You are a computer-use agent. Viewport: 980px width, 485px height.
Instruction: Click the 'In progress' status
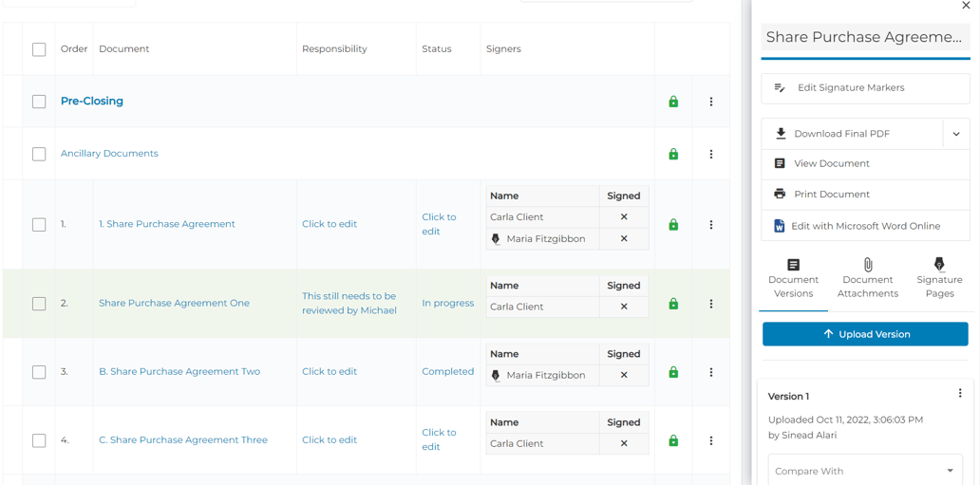pyautogui.click(x=447, y=304)
